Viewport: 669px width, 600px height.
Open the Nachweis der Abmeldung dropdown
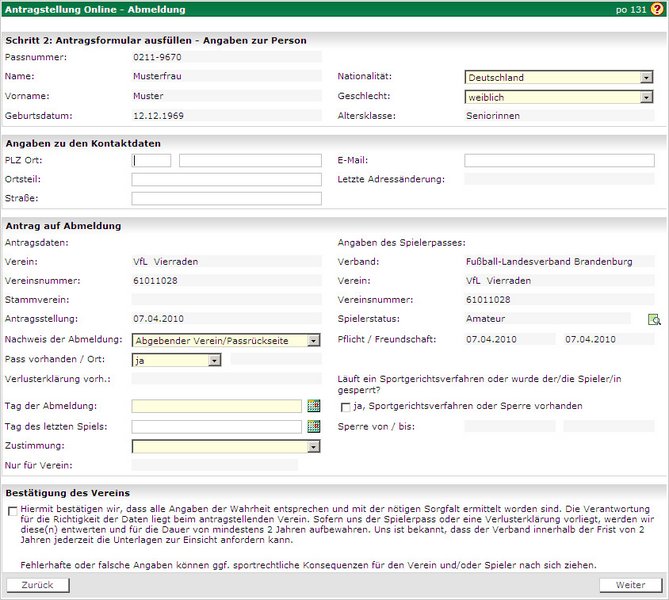(x=226, y=340)
